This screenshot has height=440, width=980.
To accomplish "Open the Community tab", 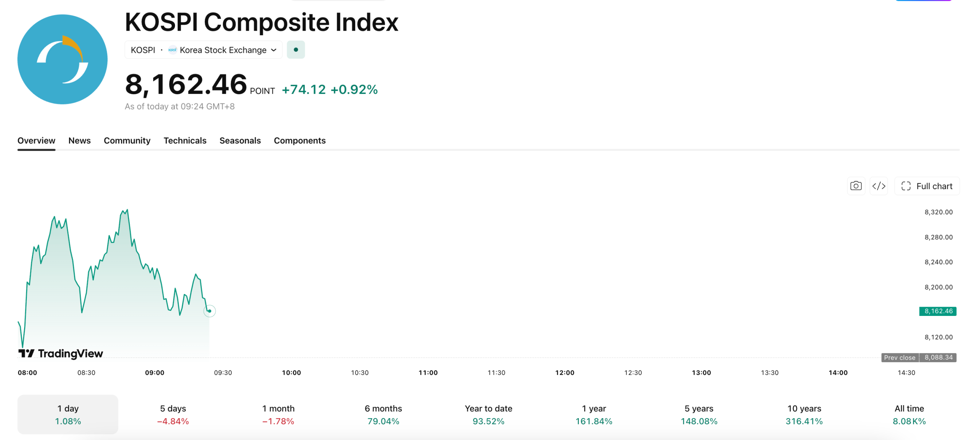I will (x=127, y=141).
